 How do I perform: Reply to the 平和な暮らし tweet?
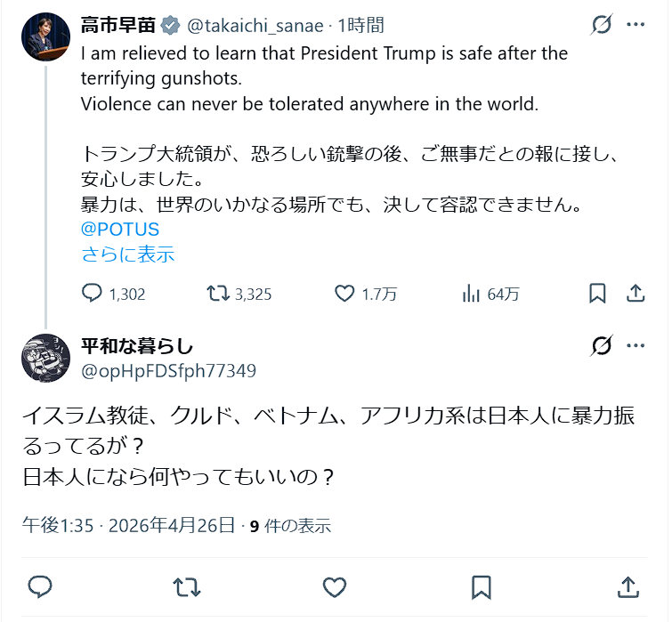(40, 586)
